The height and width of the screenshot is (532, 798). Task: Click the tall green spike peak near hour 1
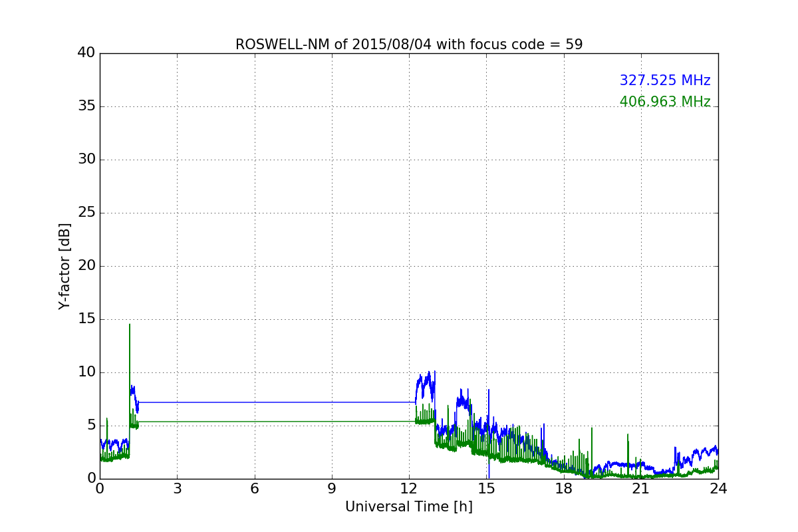pos(130,325)
